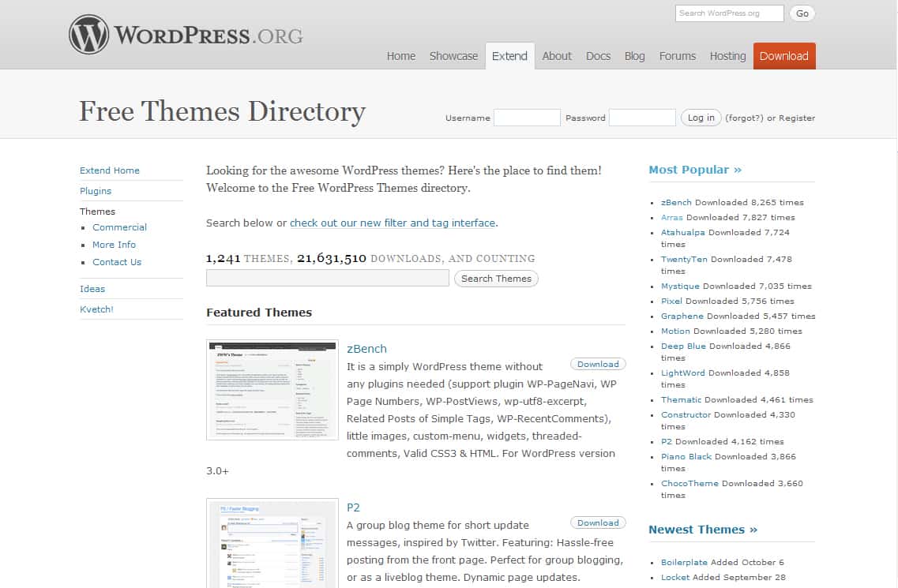Open the About nav item
The image size is (898, 588).
click(x=557, y=56)
